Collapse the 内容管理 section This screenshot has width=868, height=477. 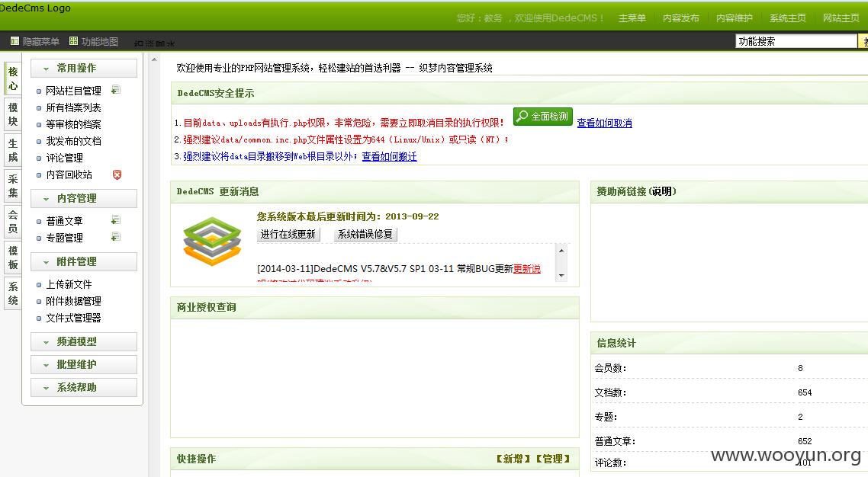pyautogui.click(x=84, y=198)
